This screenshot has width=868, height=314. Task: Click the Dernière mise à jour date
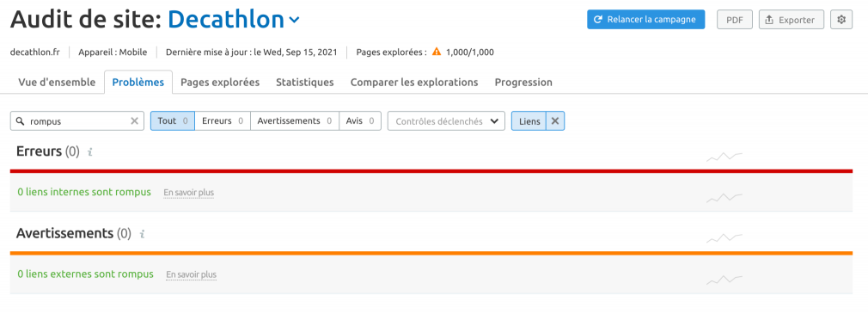coord(251,52)
